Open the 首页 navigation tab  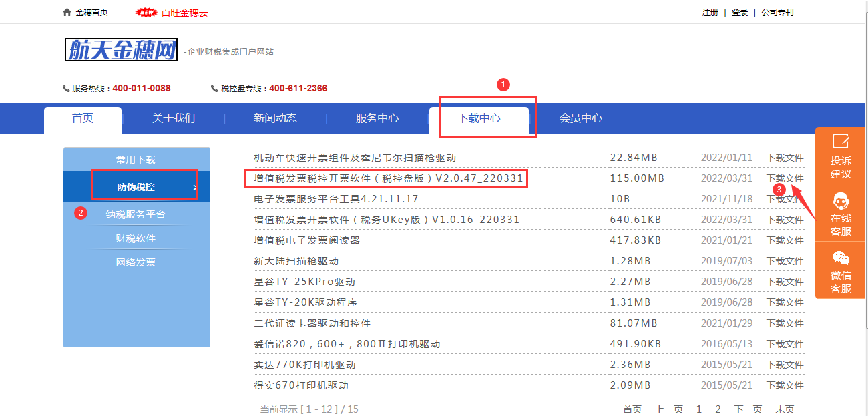click(x=83, y=118)
